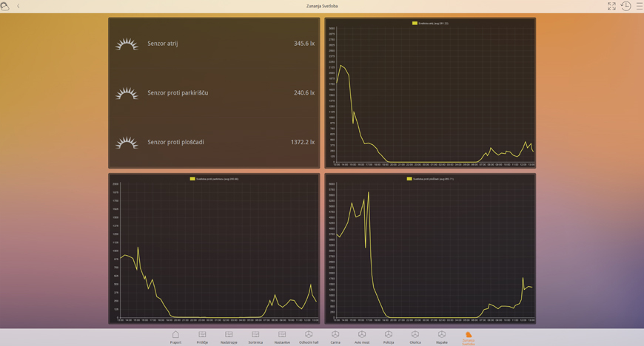The image size is (644, 346).
Task: Select the Avio most icon
Action: pyautogui.click(x=362, y=336)
